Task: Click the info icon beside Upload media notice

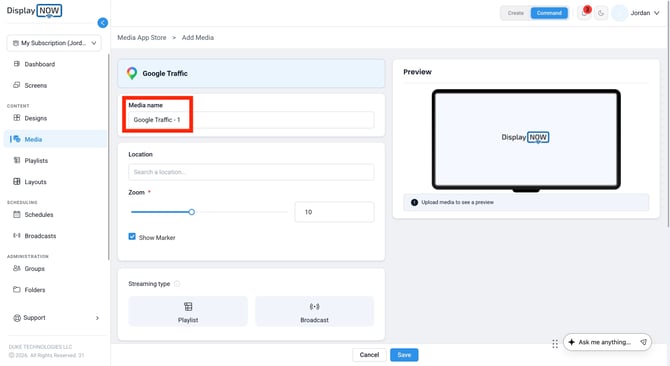Action: pyautogui.click(x=414, y=202)
